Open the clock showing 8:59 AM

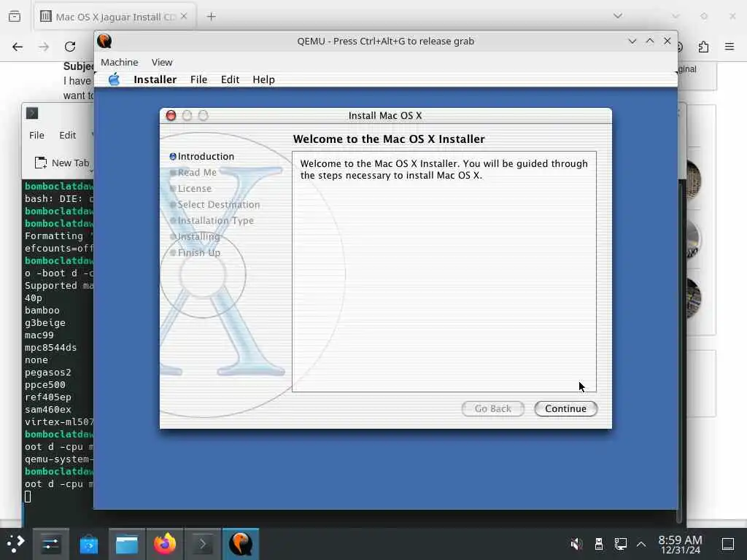click(681, 544)
